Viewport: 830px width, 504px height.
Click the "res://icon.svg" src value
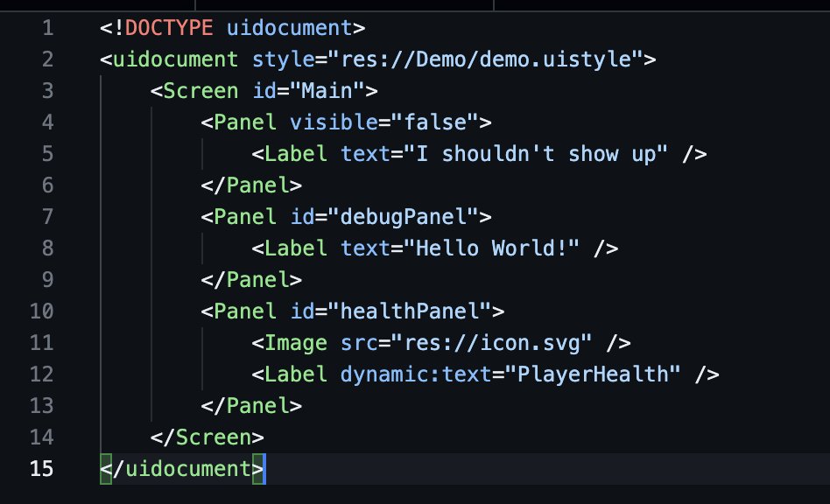point(492,343)
